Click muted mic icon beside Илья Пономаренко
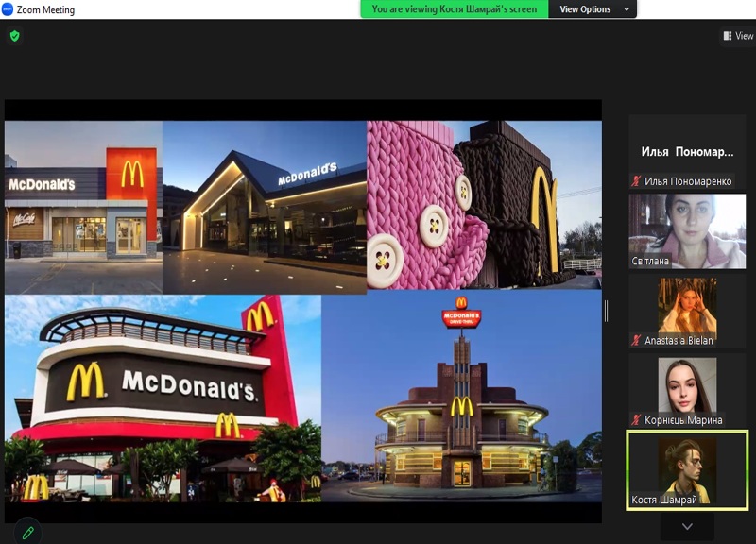The height and width of the screenshot is (544, 756). [x=636, y=181]
